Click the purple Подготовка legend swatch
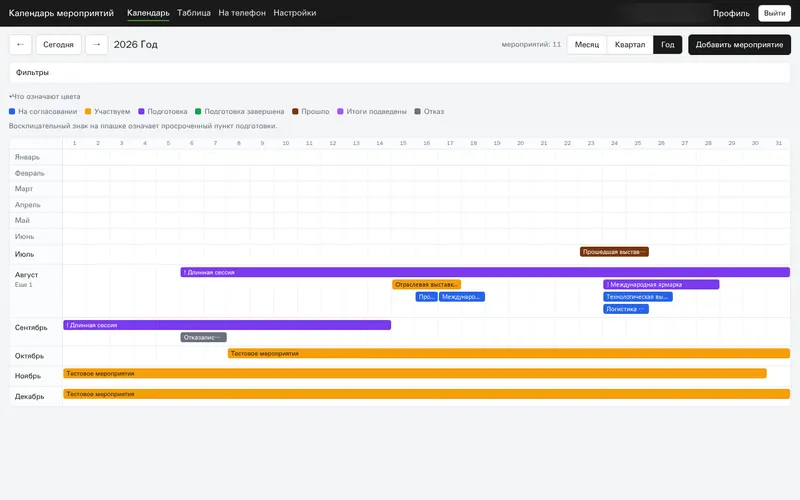 pos(141,111)
